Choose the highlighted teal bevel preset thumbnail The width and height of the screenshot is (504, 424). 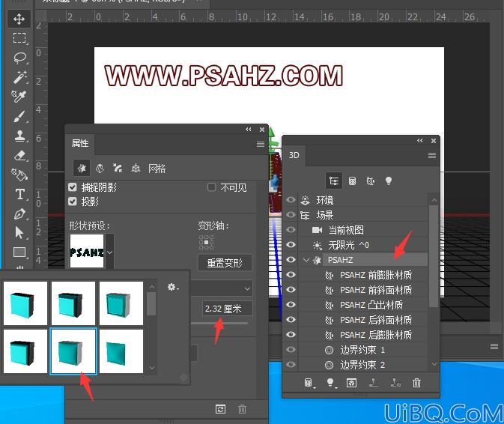point(73,351)
